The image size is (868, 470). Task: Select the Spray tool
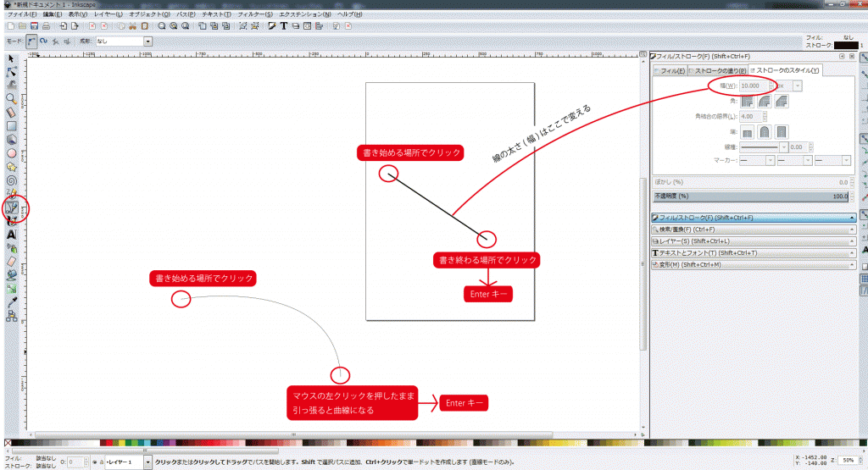click(x=11, y=248)
